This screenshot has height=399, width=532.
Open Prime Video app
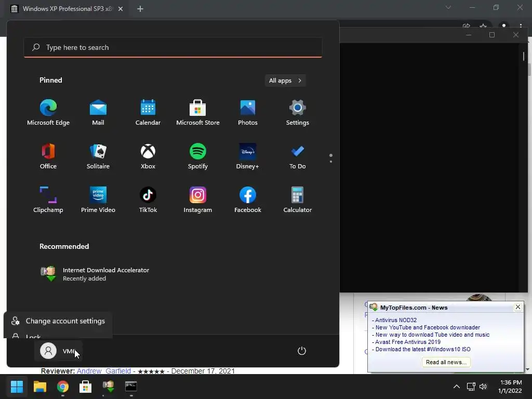coord(98,200)
